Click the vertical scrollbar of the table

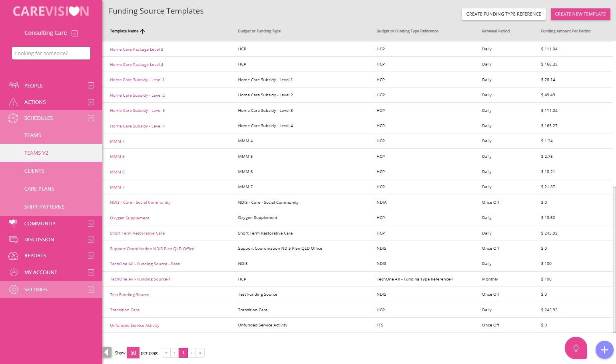(614, 259)
